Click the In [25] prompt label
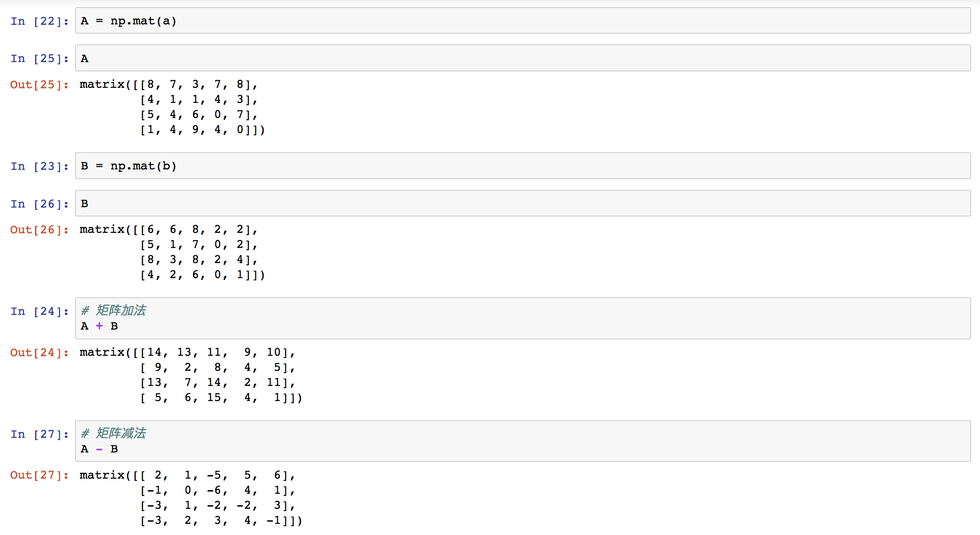Screen dimensions: 980x535 click(x=40, y=59)
